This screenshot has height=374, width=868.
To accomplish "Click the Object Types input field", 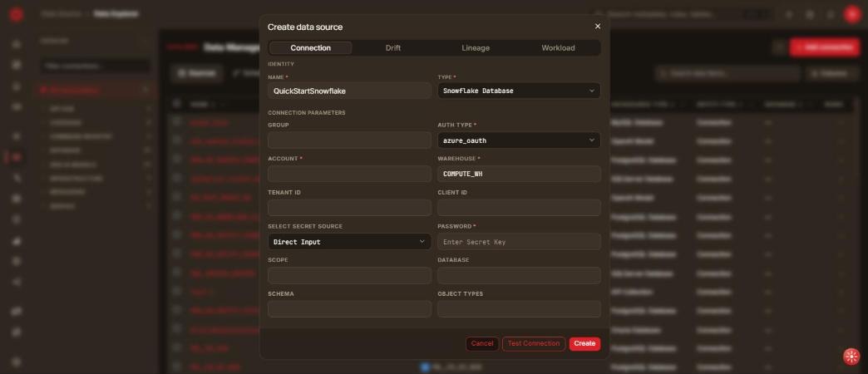I will 519,308.
